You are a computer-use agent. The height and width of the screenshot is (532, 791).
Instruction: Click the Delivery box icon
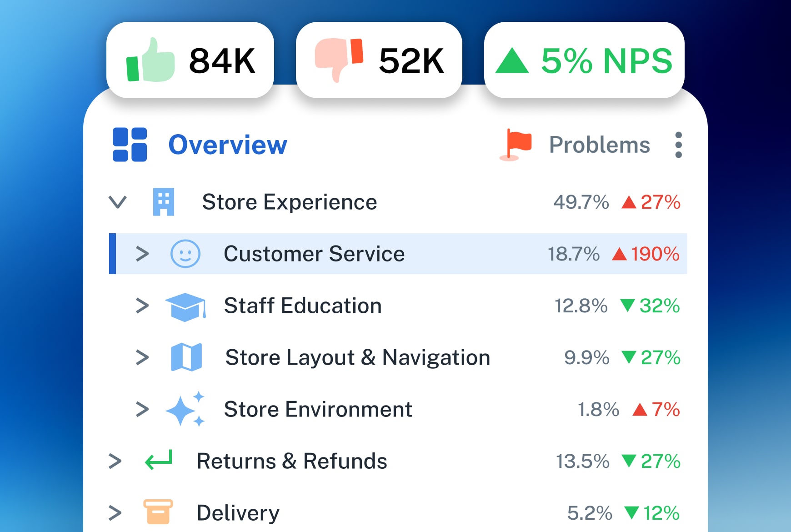(x=157, y=512)
